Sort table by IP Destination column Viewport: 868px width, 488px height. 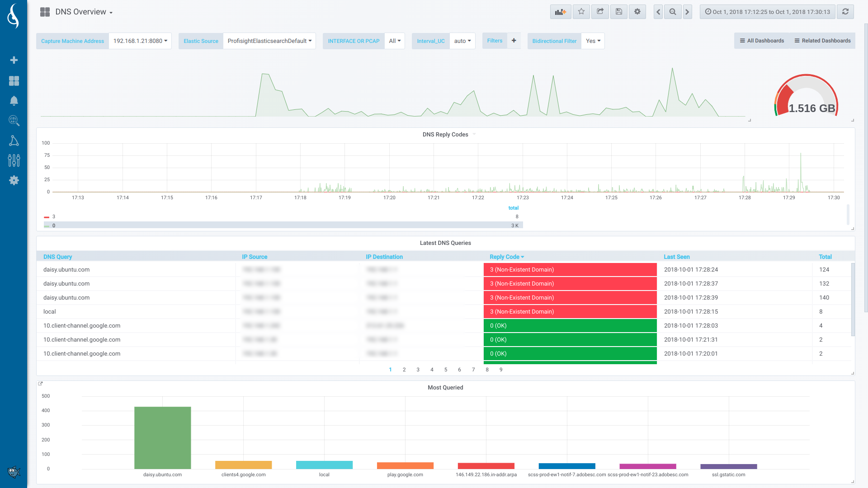[x=384, y=257]
